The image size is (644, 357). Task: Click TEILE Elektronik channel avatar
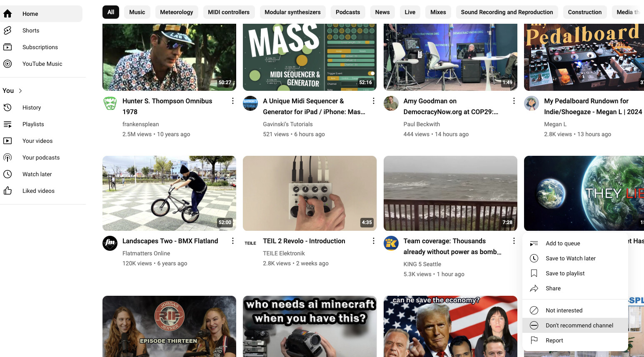(x=250, y=243)
